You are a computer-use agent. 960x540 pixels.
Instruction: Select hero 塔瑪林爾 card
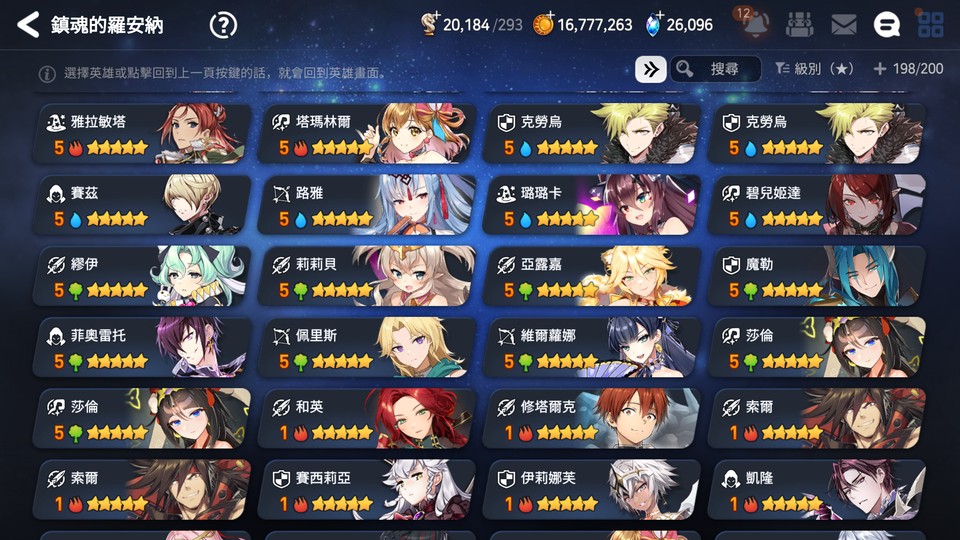pyautogui.click(x=367, y=133)
